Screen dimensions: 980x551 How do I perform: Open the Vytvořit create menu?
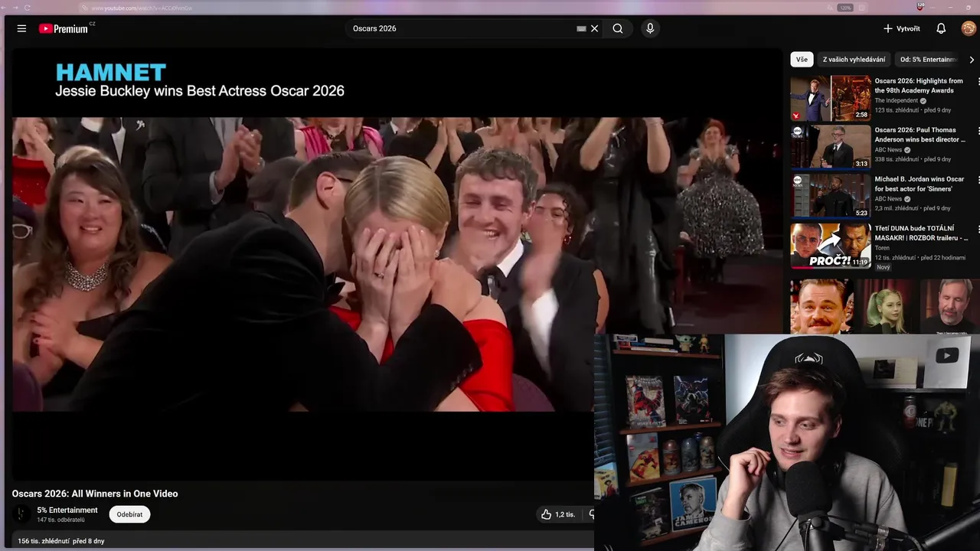pos(901,28)
